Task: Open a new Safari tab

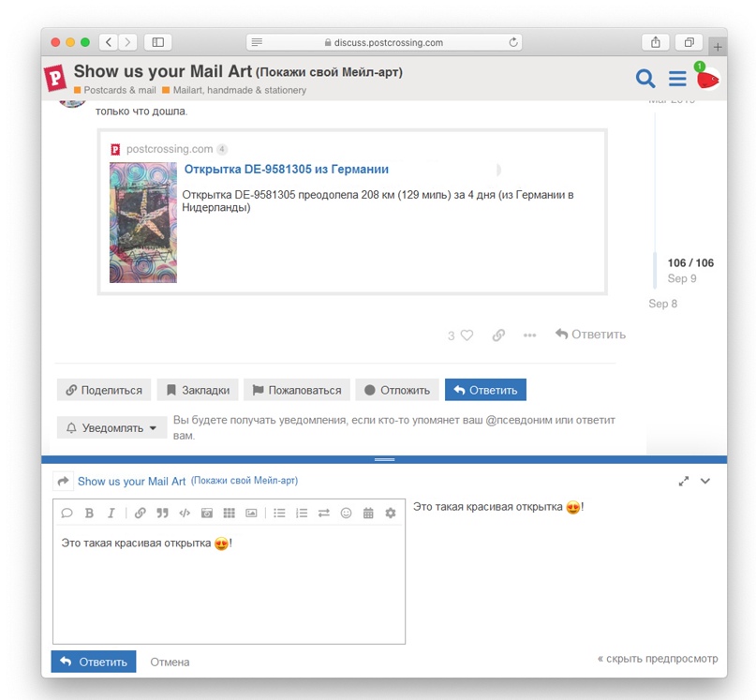Action: pyautogui.click(x=718, y=47)
